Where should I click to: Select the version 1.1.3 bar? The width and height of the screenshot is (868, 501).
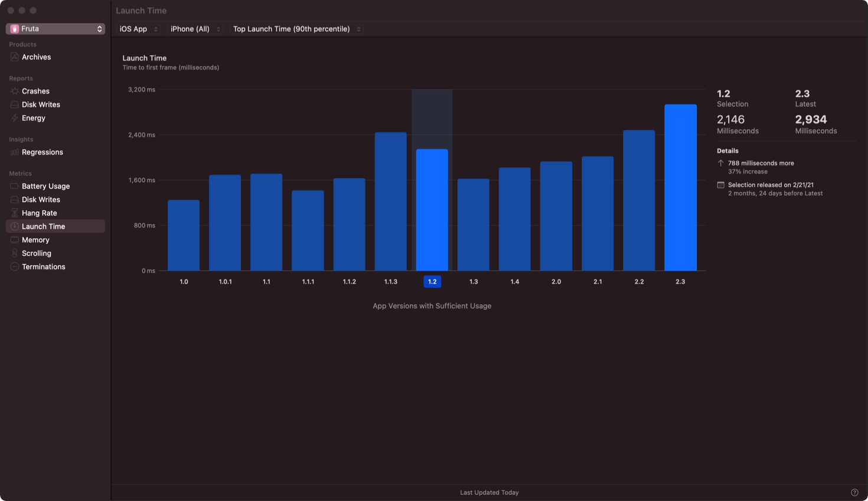pos(390,201)
